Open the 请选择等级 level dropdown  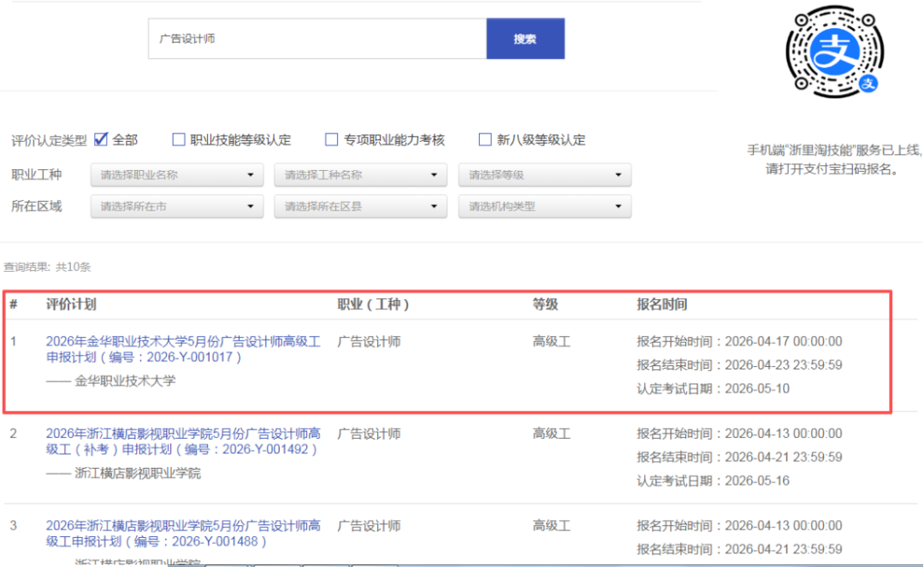[544, 174]
